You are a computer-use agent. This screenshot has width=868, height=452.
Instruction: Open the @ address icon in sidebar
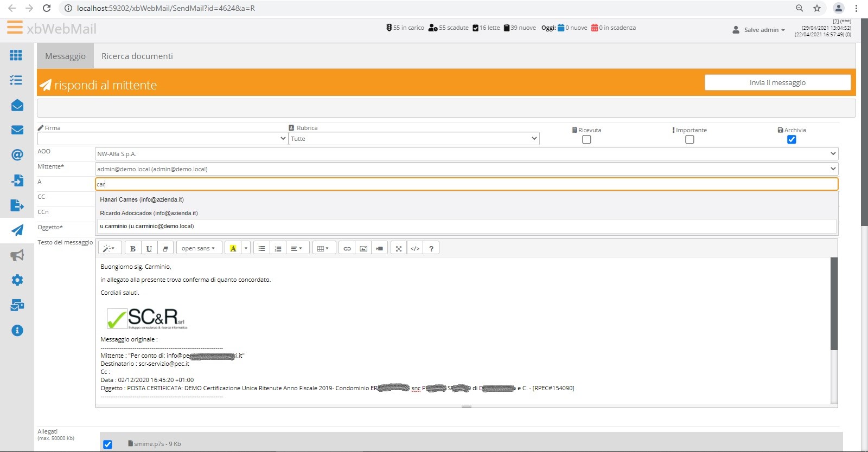(17, 155)
